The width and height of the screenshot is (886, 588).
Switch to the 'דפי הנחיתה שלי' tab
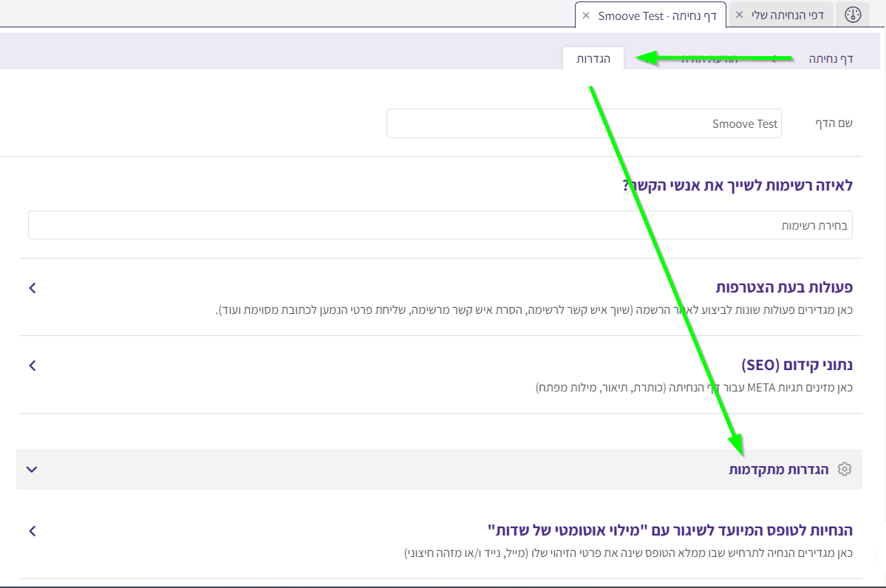pyautogui.click(x=787, y=15)
